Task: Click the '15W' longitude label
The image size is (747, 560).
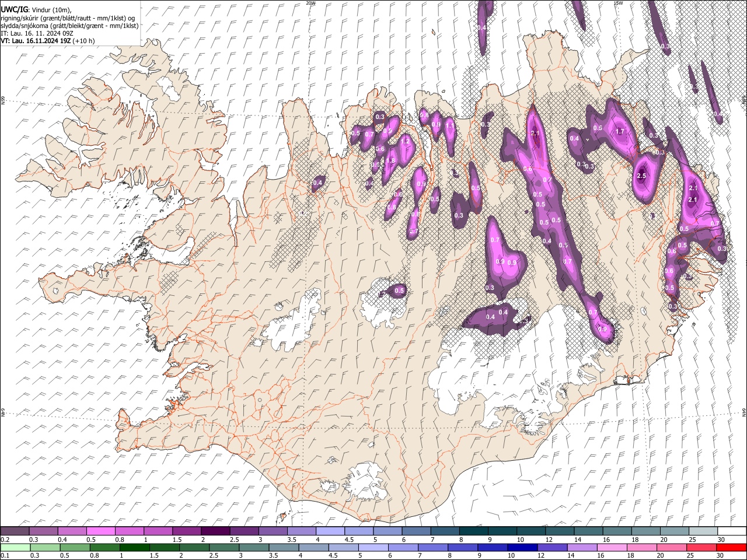Action: pos(619,3)
